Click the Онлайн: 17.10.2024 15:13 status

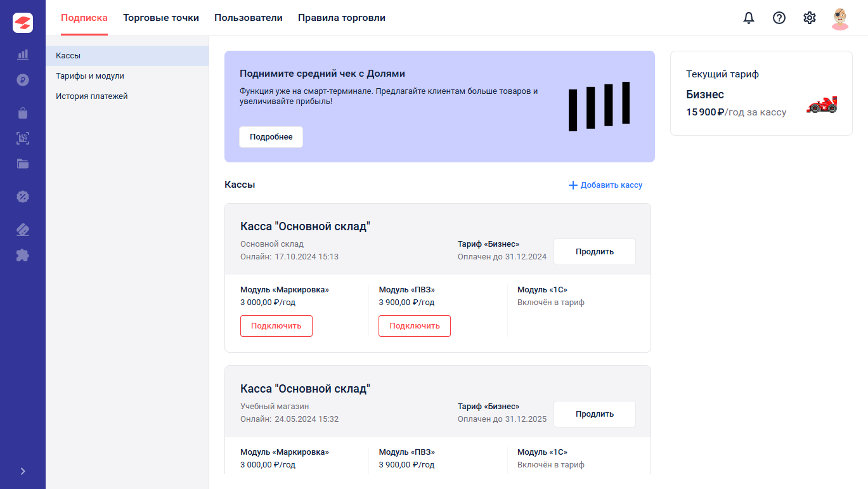289,257
